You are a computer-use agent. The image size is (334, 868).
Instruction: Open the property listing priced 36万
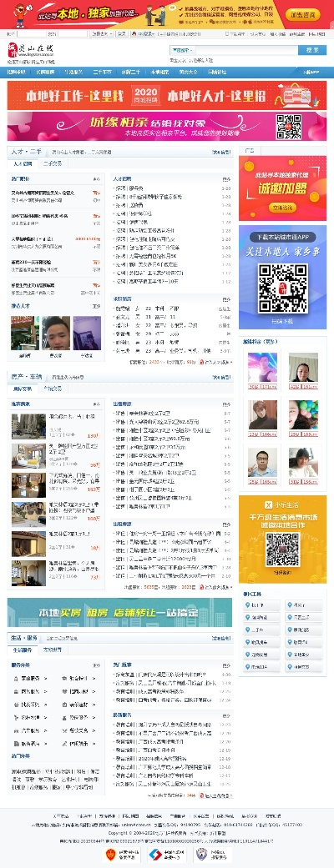[x=56, y=454]
